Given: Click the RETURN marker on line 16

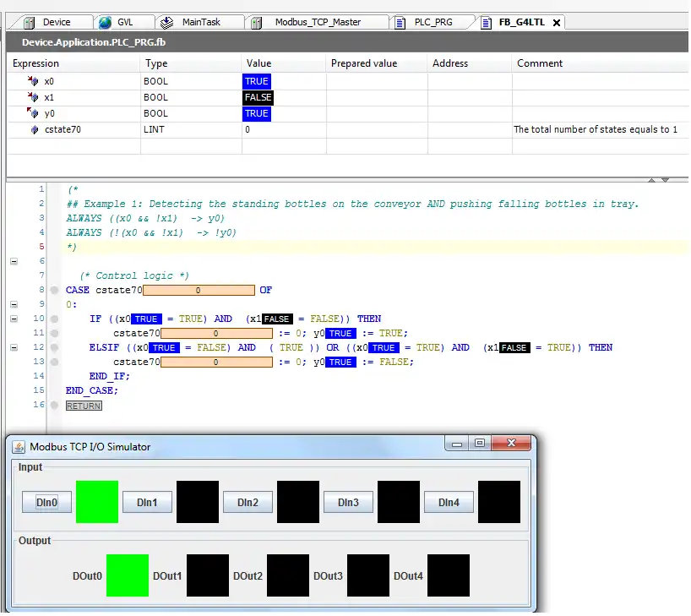Looking at the screenshot, I should [83, 406].
